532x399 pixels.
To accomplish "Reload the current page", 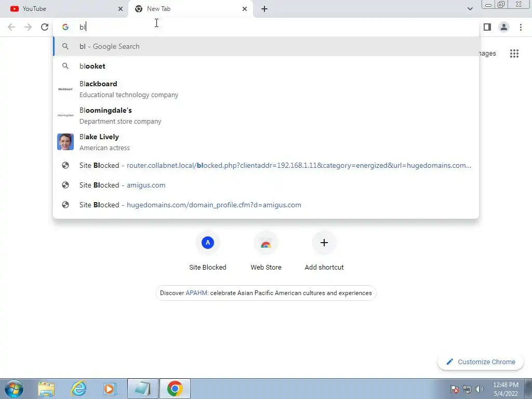I will (x=45, y=27).
